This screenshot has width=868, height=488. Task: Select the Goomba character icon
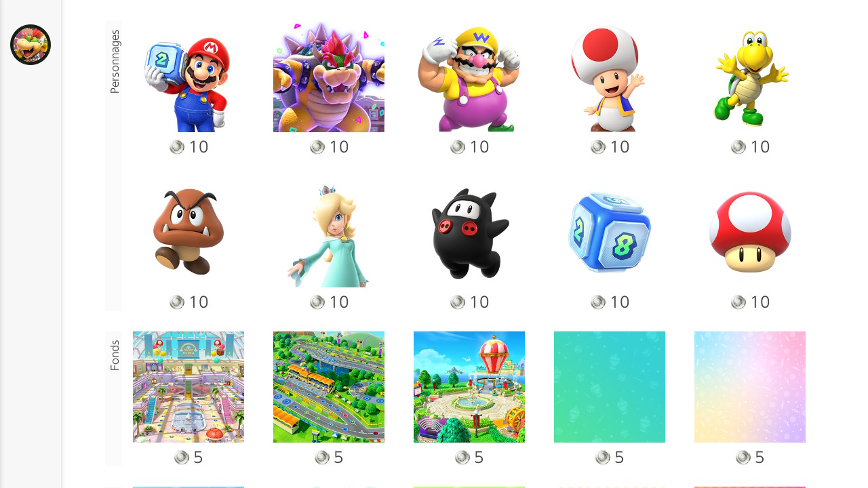(189, 232)
